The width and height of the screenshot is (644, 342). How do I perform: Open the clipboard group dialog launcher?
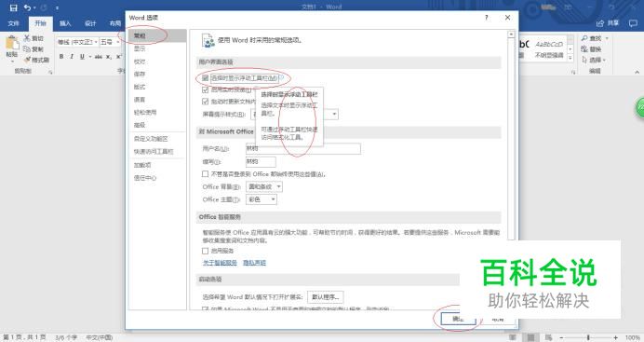[50, 72]
